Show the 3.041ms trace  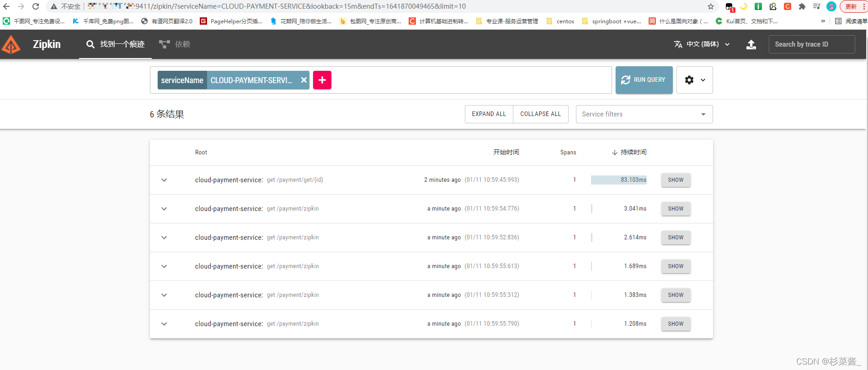click(x=676, y=209)
